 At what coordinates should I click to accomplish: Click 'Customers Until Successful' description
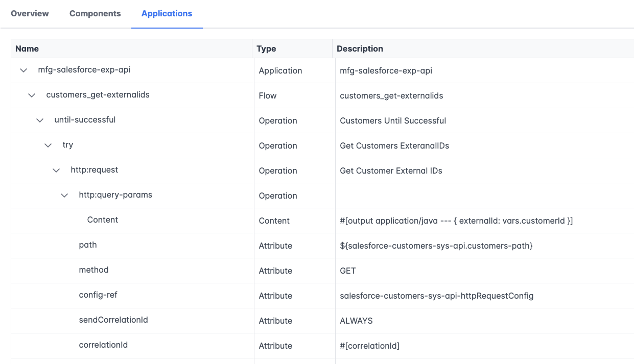(393, 120)
